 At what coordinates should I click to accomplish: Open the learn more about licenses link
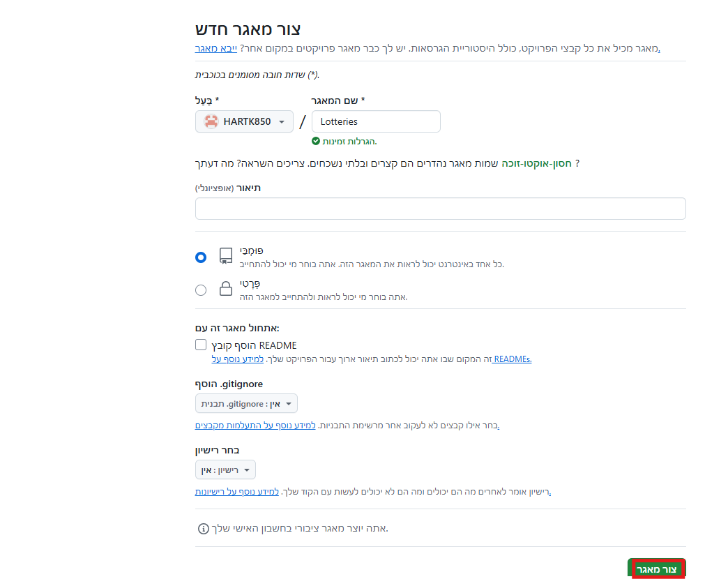tap(237, 491)
